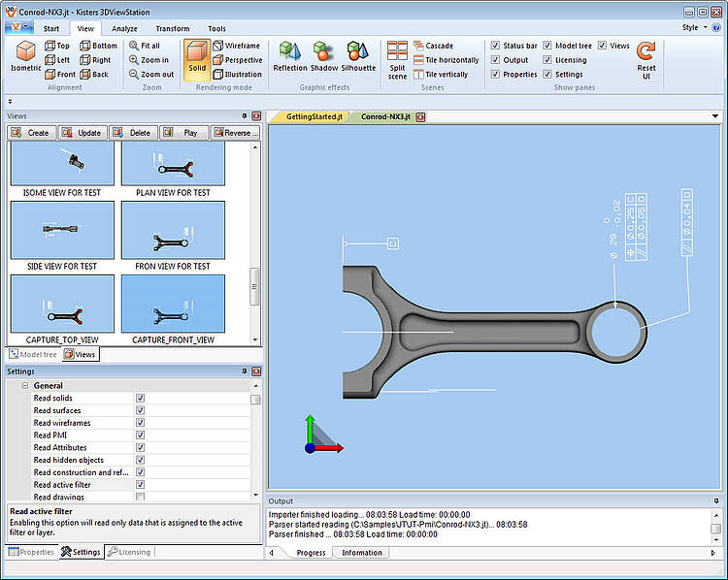Uncheck the Read solids option
Image resolution: width=728 pixels, height=580 pixels.
click(140, 398)
